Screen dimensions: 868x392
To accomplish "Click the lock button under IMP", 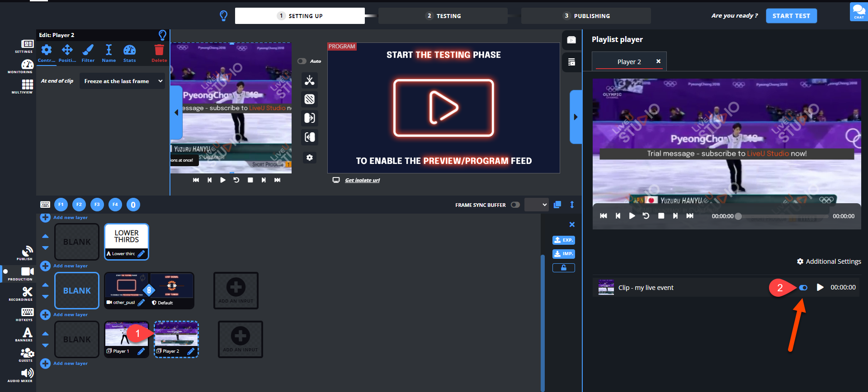I will (x=564, y=268).
